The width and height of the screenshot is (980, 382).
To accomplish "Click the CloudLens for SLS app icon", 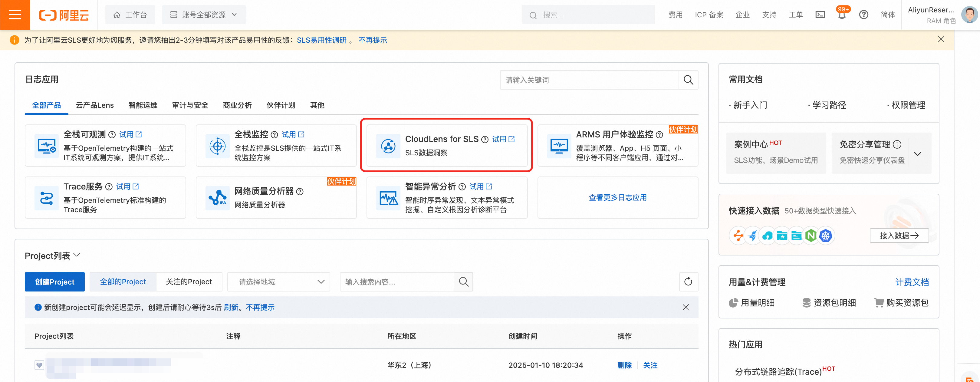I will [388, 146].
